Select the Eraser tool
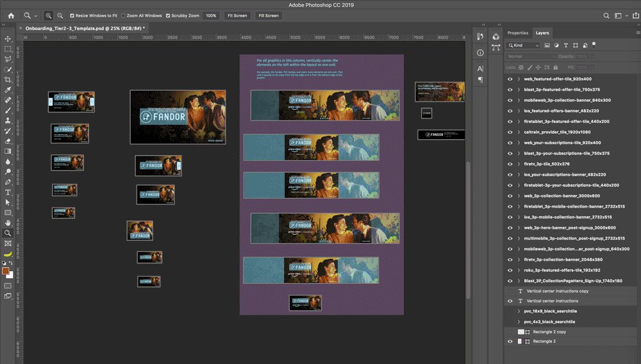 pos(8,141)
